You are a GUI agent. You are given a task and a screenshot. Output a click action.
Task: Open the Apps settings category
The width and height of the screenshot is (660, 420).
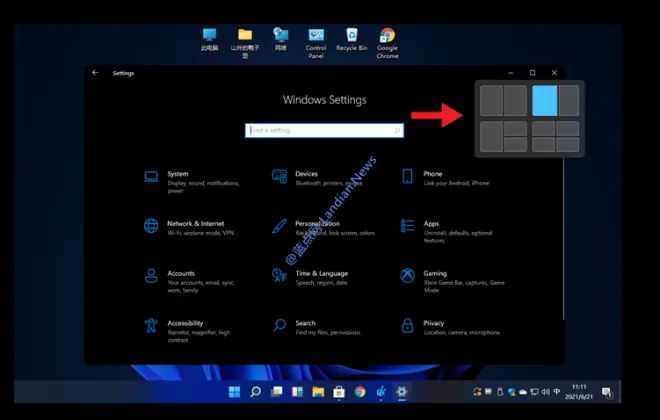[x=447, y=231]
